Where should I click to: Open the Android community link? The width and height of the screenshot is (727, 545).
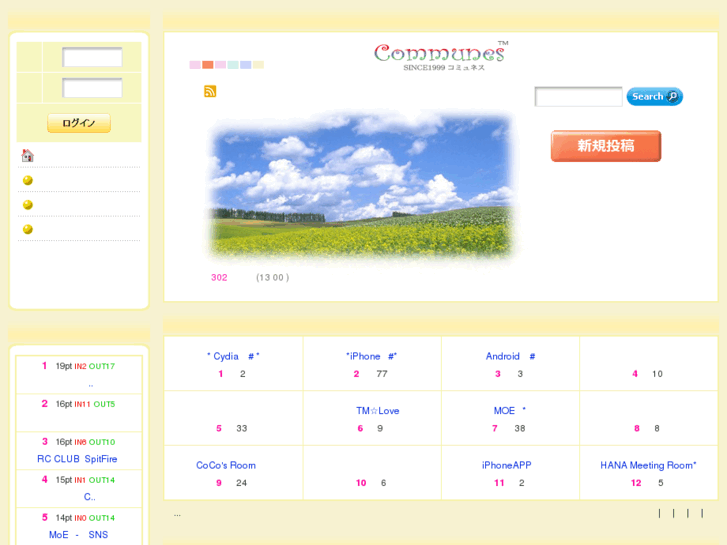510,356
